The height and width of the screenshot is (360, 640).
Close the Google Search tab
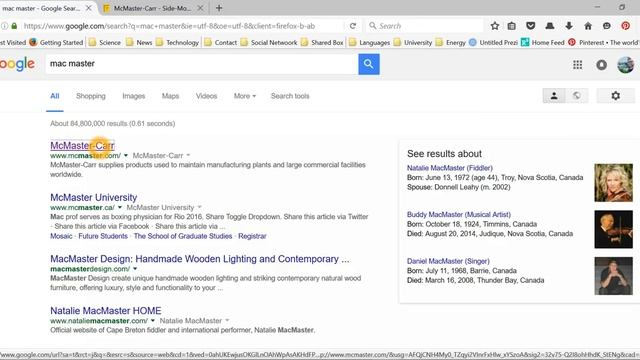[89, 8]
